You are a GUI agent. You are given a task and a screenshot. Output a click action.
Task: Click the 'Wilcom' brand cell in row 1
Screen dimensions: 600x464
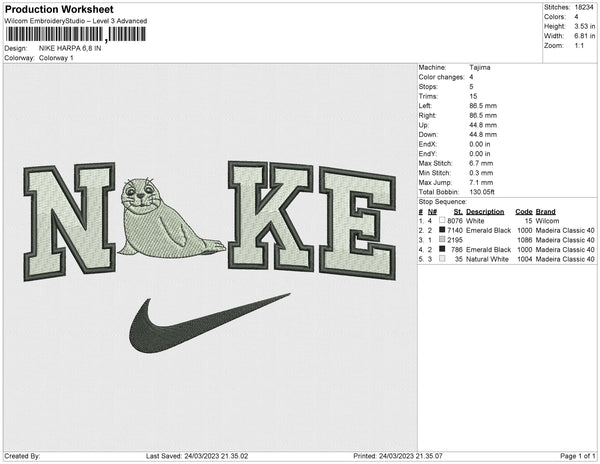tap(547, 221)
